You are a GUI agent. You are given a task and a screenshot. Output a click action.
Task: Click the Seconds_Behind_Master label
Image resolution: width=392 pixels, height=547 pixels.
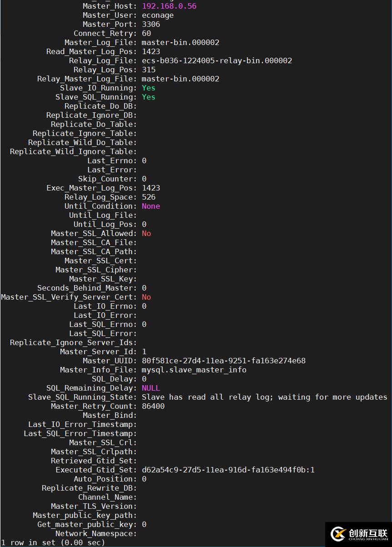point(87,288)
